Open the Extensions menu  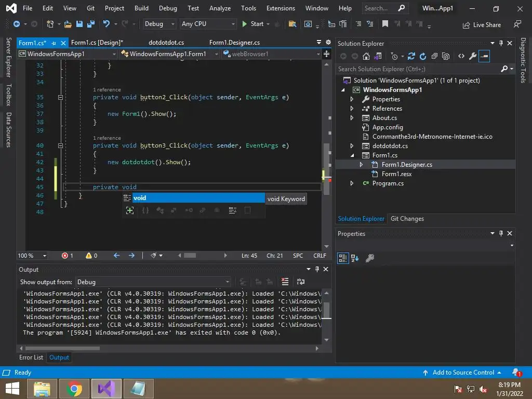point(281,8)
